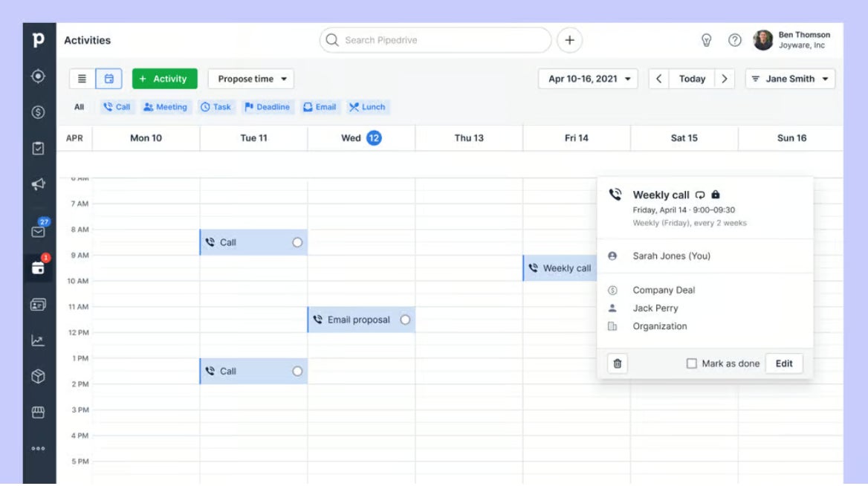This screenshot has width=868, height=486.
Task: Select Sun 16 column header
Action: [x=791, y=137]
